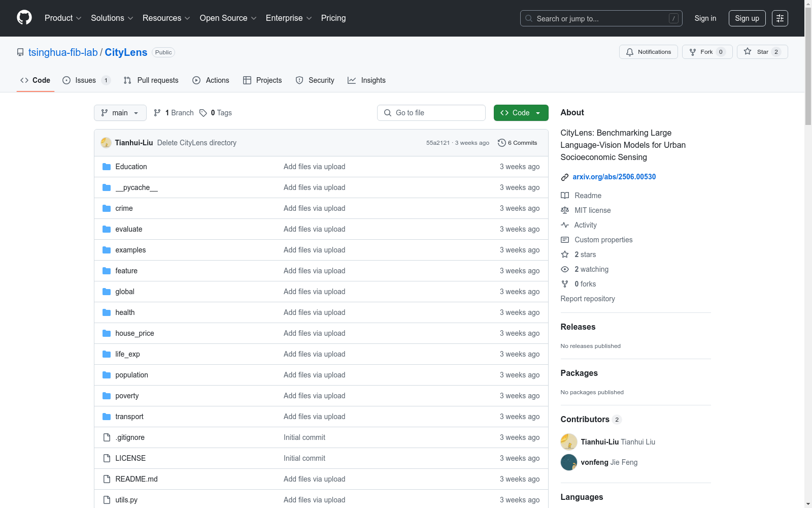The height and width of the screenshot is (508, 812).
Task: Click the Search or jump to field
Action: pos(601,18)
